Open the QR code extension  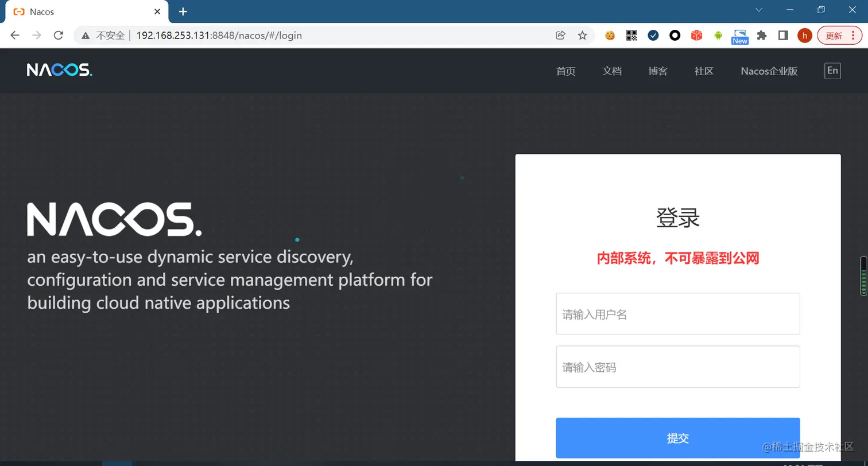[x=631, y=36]
